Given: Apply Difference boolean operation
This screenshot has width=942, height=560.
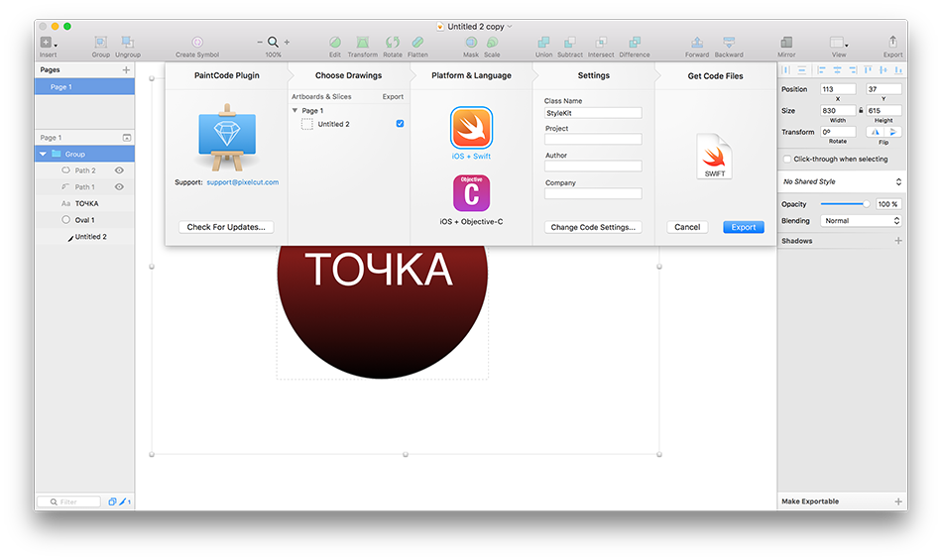Looking at the screenshot, I should 635,42.
